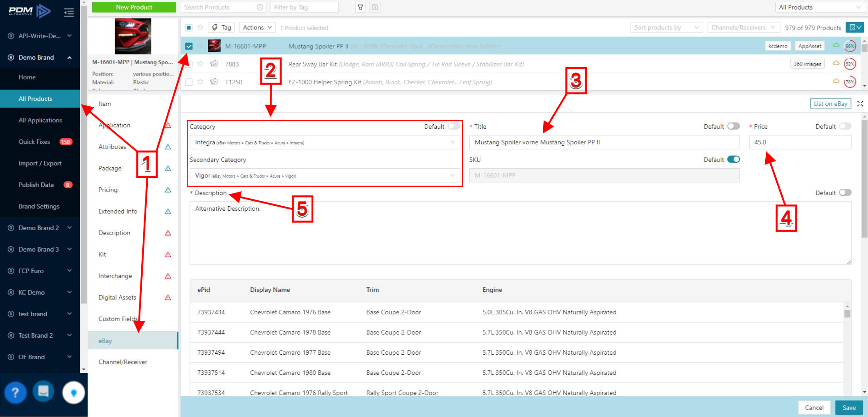
Task: Open the chat messenger bubble
Action: click(x=44, y=392)
